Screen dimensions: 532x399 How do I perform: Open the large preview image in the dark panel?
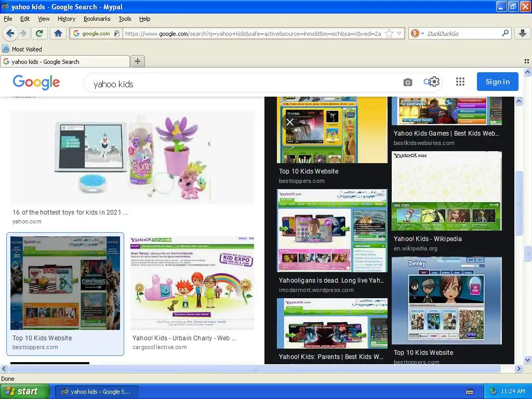tap(332, 130)
